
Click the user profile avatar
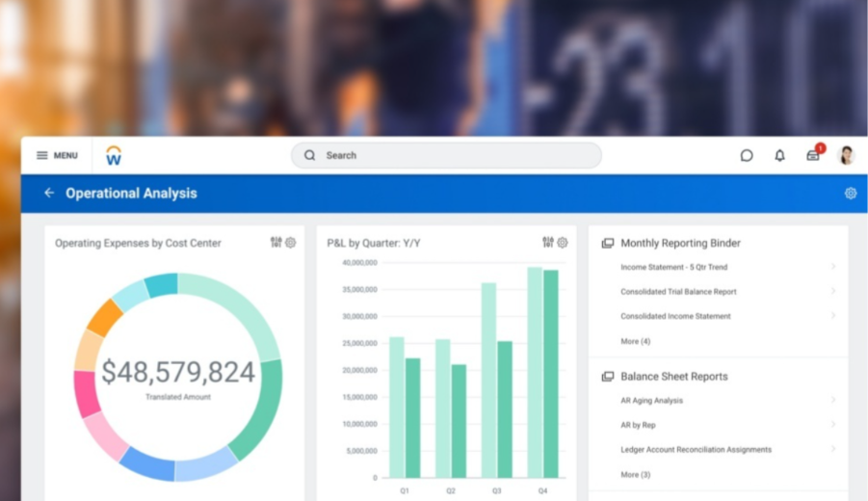[x=847, y=155]
